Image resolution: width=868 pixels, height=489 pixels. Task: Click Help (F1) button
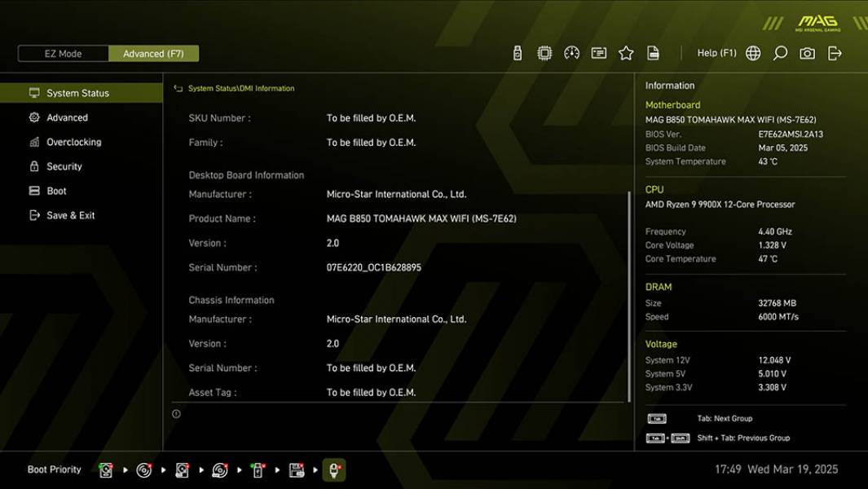(716, 53)
